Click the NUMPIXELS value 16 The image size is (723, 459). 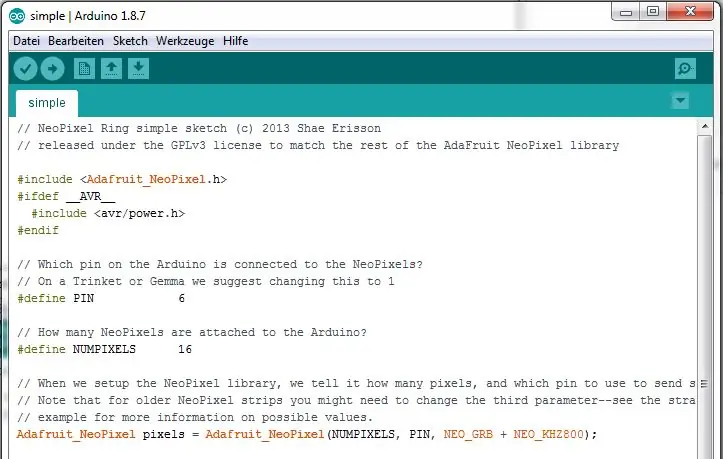[185, 349]
